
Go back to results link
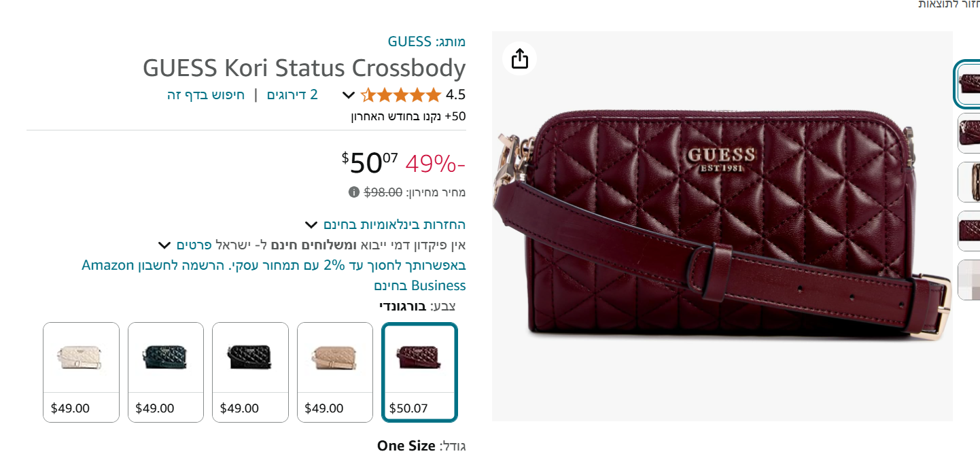click(949, 4)
